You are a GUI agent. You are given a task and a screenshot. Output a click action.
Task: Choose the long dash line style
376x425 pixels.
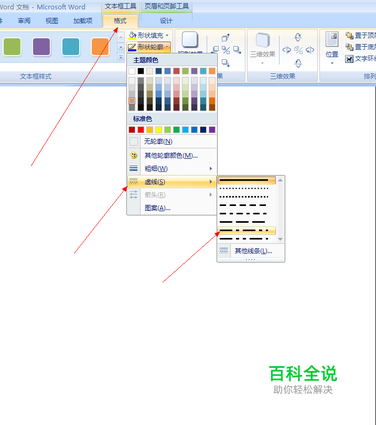tap(247, 222)
